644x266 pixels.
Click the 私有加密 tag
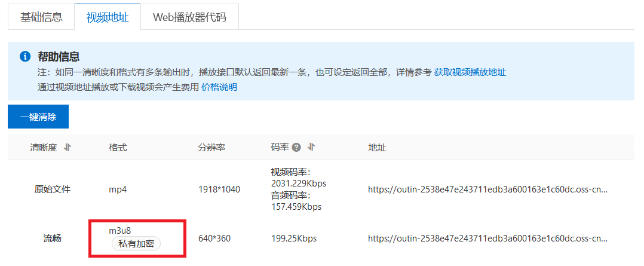(x=136, y=243)
